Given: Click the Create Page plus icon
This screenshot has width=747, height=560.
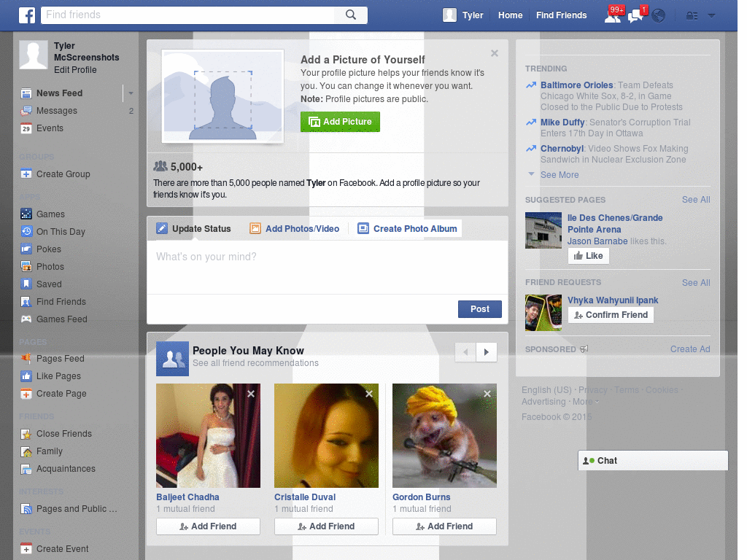Looking at the screenshot, I should point(26,394).
